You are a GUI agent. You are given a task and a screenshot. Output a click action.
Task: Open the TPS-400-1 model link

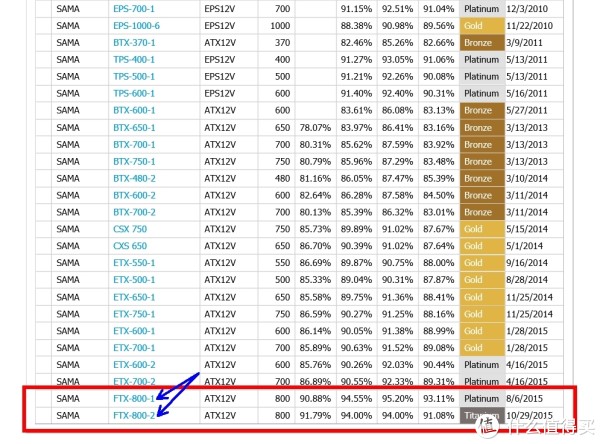pyautogui.click(x=134, y=60)
